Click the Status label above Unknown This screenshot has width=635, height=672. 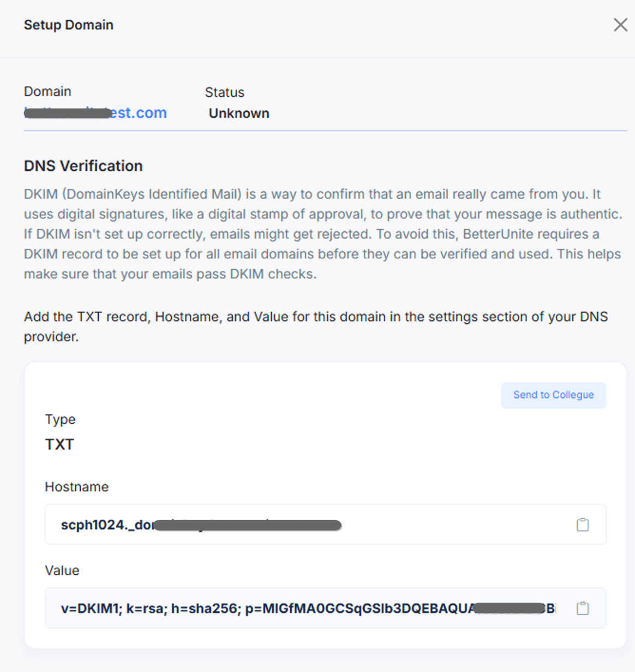(224, 92)
